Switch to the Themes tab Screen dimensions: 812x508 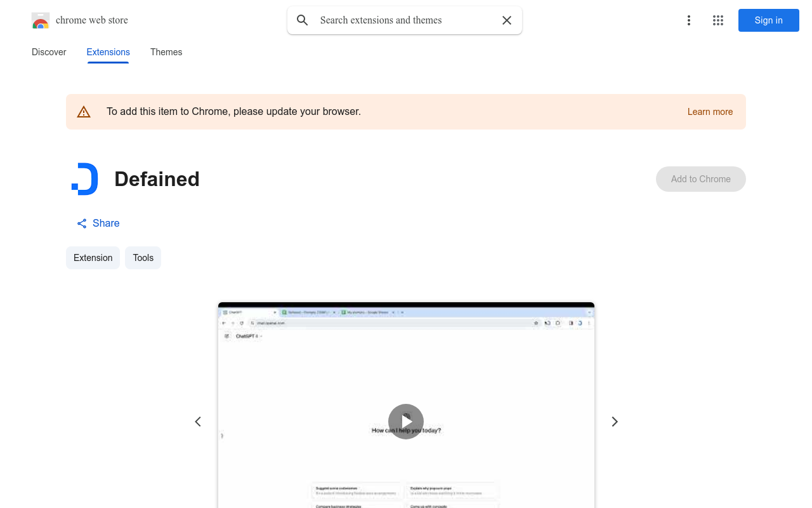click(166, 52)
